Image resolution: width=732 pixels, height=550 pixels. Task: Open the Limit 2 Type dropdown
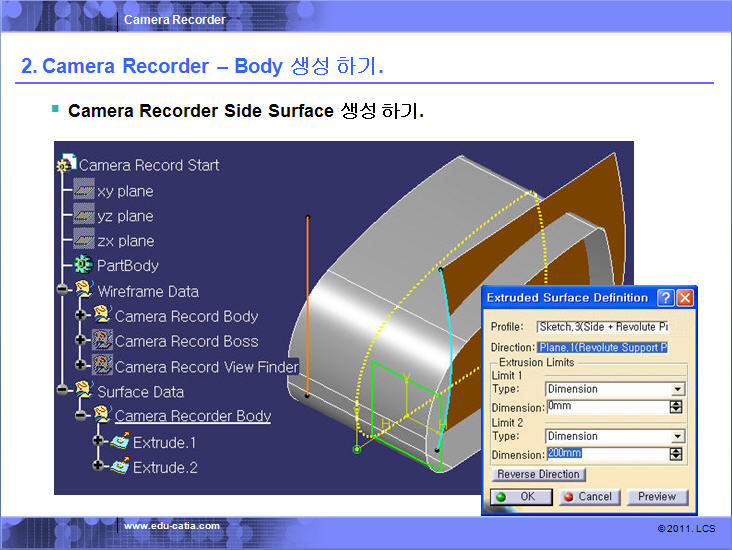[677, 436]
